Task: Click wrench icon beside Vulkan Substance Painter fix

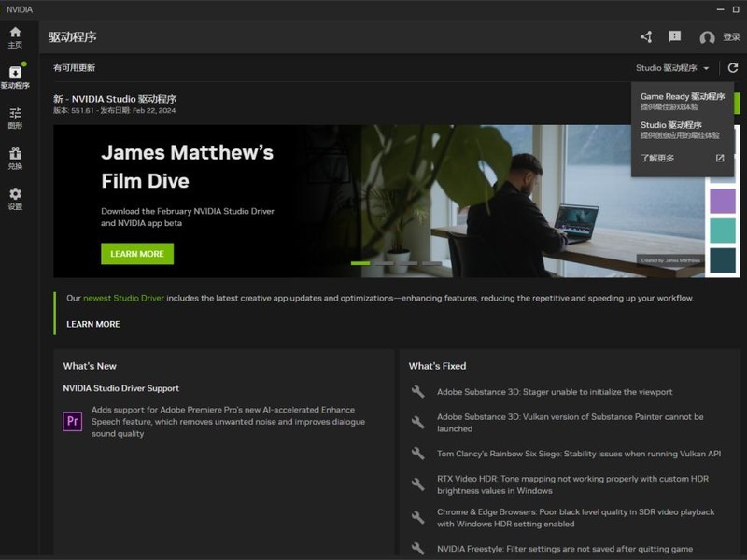Action: click(417, 423)
